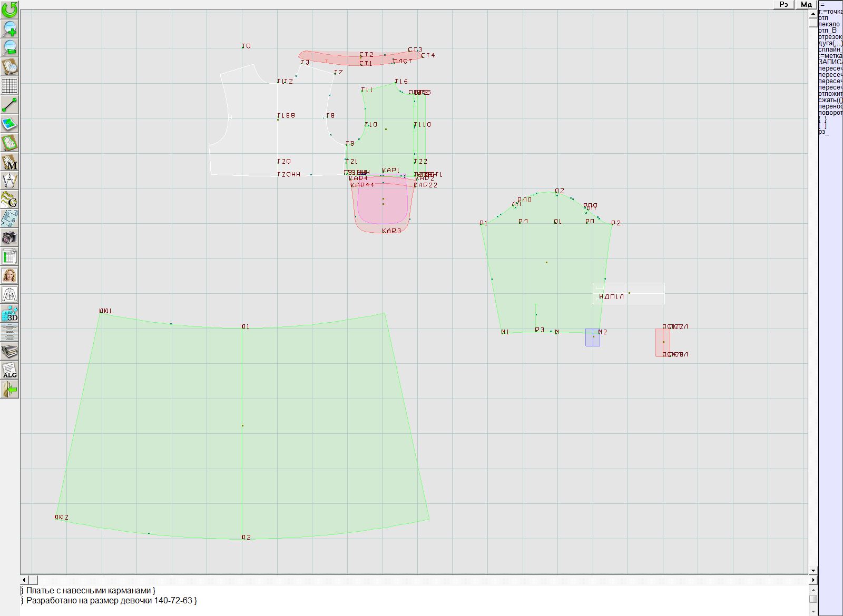Click the green refresh arrow icon

(x=9, y=9)
